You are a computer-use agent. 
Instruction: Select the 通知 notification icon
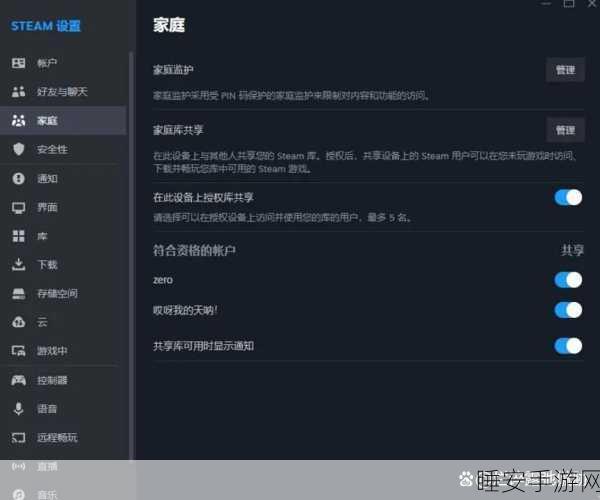(x=18, y=178)
